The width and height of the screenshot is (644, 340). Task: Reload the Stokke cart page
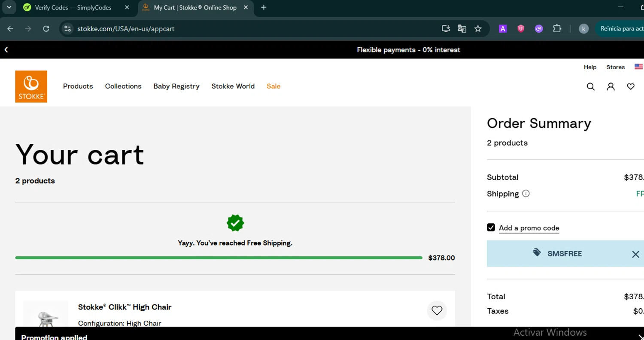(x=46, y=29)
